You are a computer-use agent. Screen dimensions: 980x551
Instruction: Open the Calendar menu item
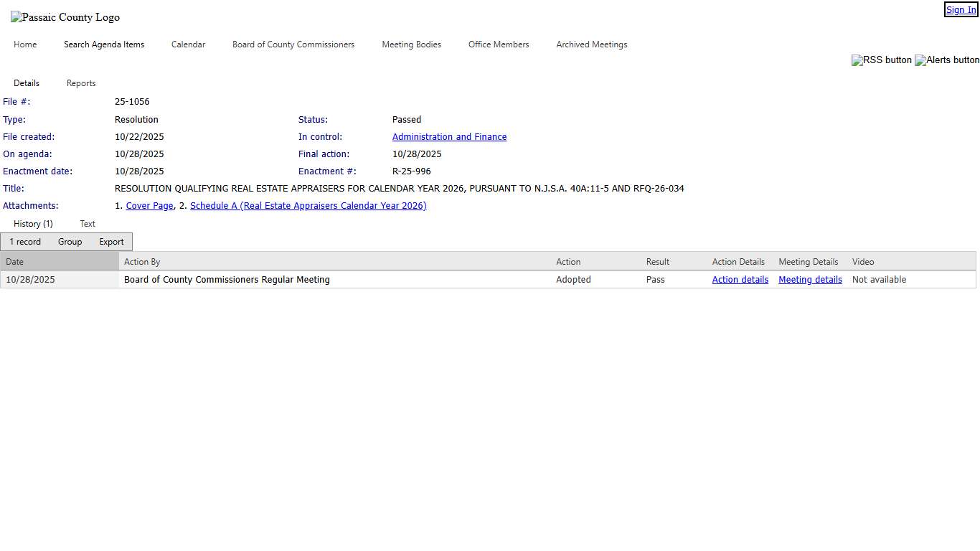coord(188,44)
